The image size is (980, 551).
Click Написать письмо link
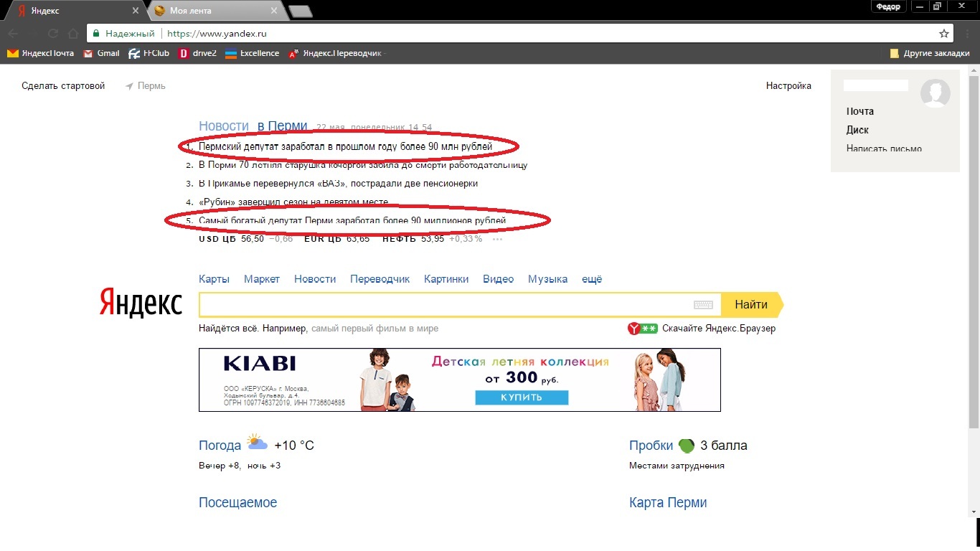pyautogui.click(x=884, y=149)
